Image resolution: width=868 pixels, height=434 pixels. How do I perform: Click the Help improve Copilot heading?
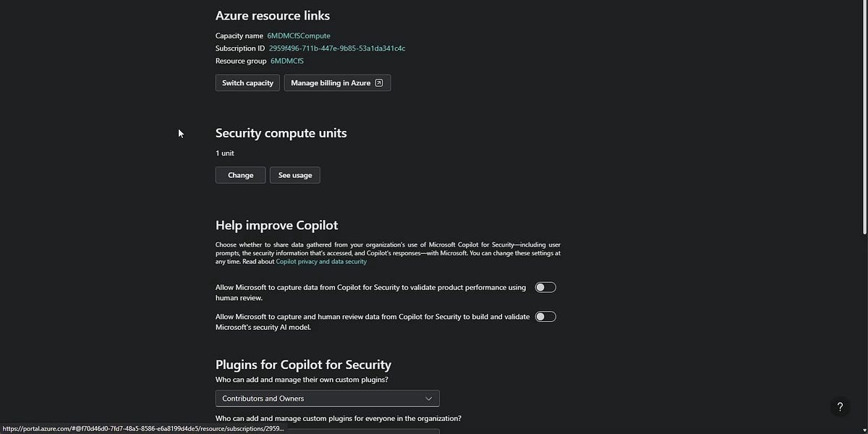pos(277,225)
